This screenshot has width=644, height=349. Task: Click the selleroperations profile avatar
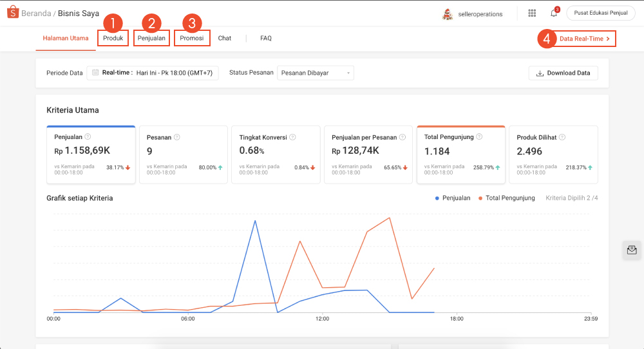(x=448, y=14)
